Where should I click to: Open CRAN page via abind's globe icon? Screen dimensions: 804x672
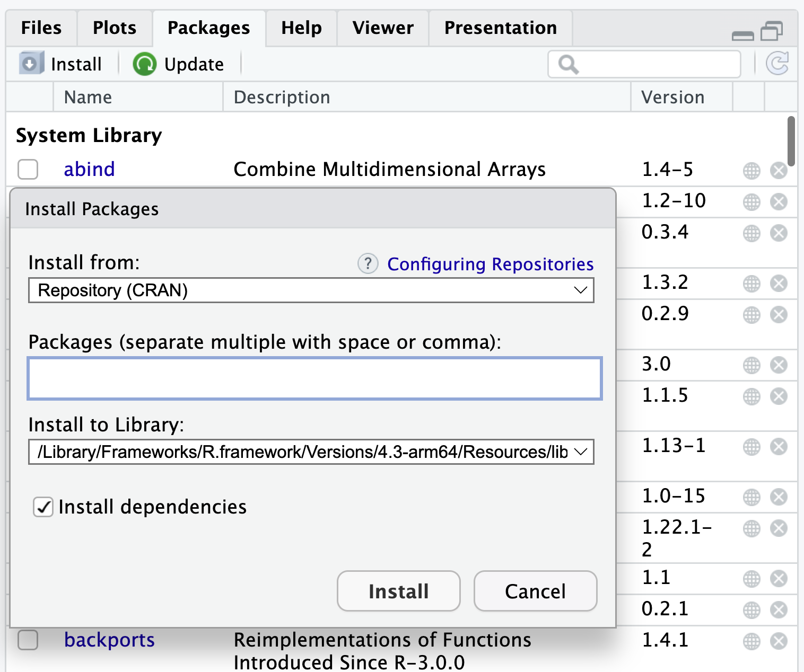pyautogui.click(x=751, y=170)
